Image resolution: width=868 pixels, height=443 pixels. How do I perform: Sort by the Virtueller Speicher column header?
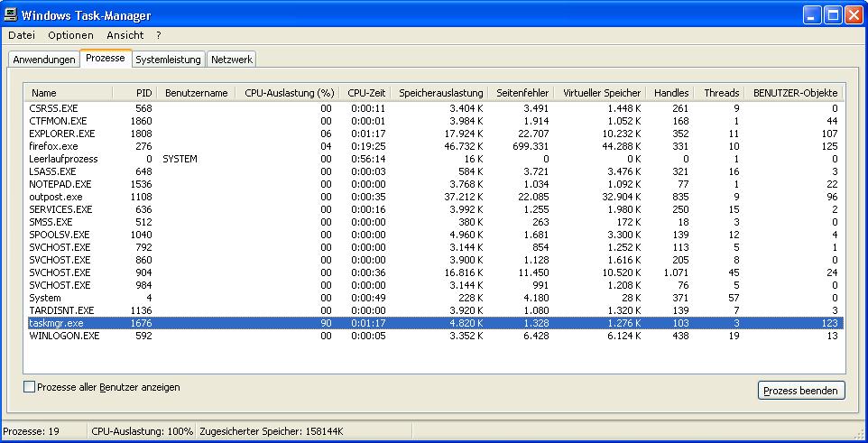601,93
